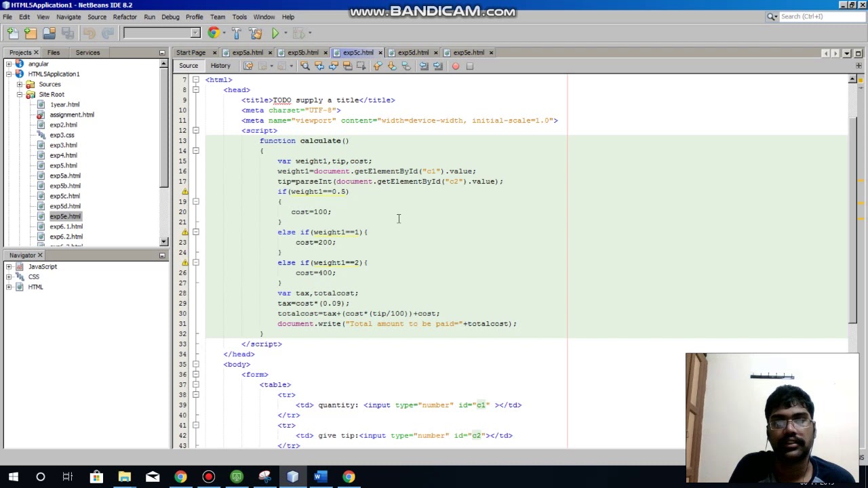Click Toggle Bookmark icon

406,66
